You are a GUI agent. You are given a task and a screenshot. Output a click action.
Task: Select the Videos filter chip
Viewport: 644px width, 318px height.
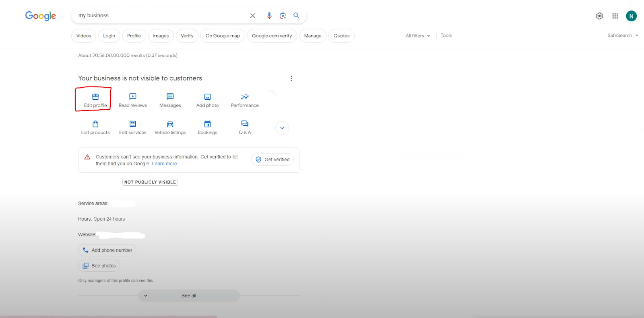coord(84,36)
